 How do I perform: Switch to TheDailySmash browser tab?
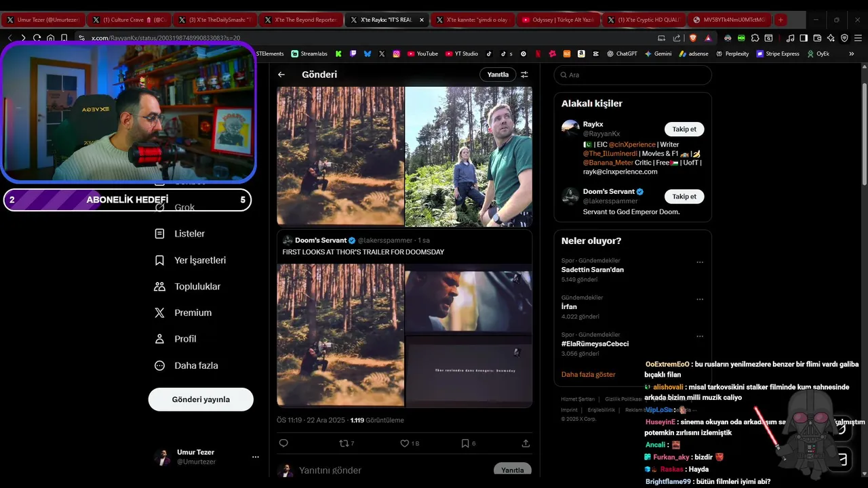[215, 20]
